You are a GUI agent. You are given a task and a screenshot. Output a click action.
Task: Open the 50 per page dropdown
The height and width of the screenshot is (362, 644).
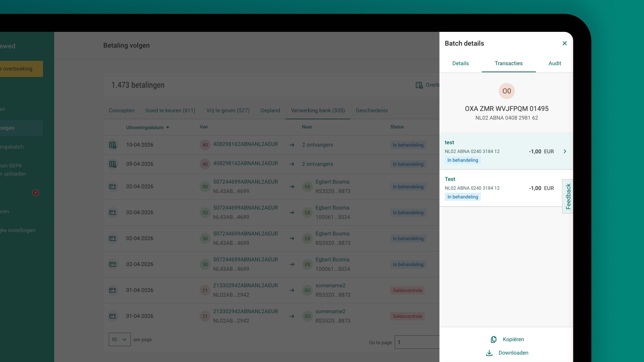coord(120,339)
